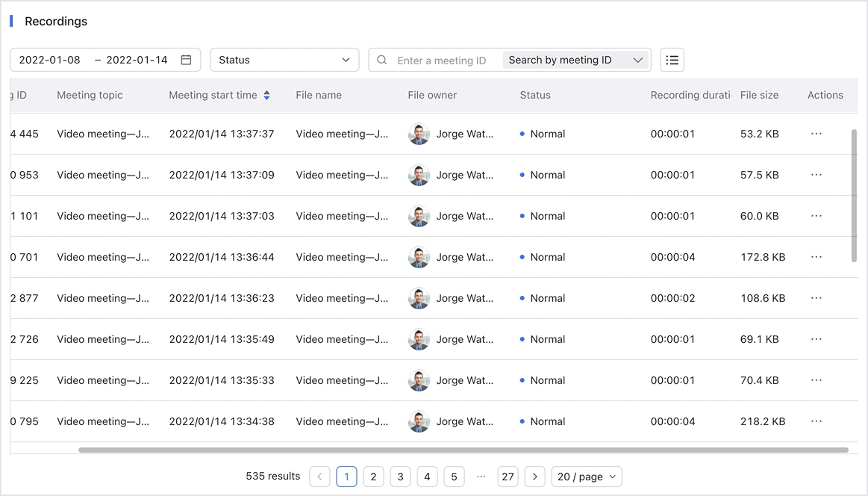Jump to page 3

[400, 477]
